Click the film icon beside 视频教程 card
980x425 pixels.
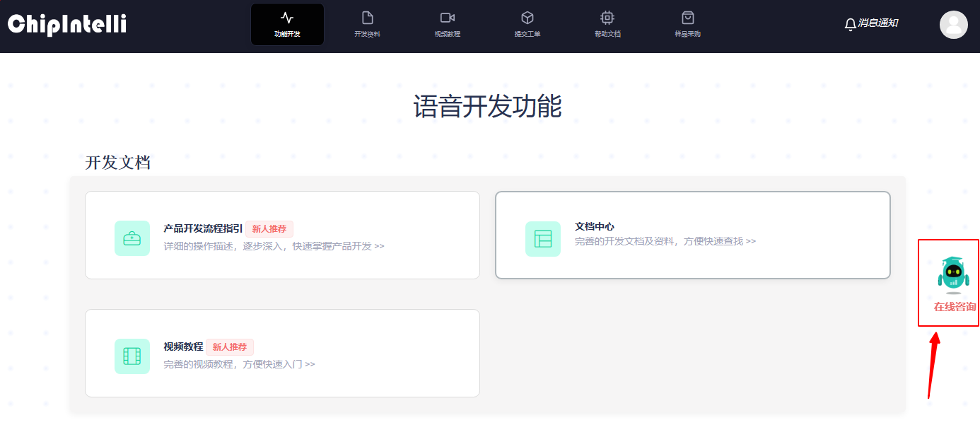click(132, 356)
